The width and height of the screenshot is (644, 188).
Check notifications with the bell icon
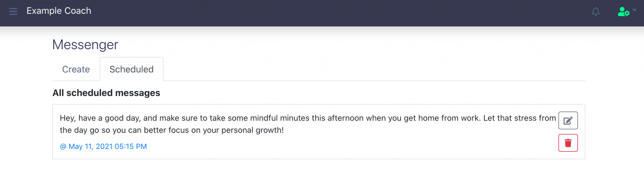coord(596,12)
